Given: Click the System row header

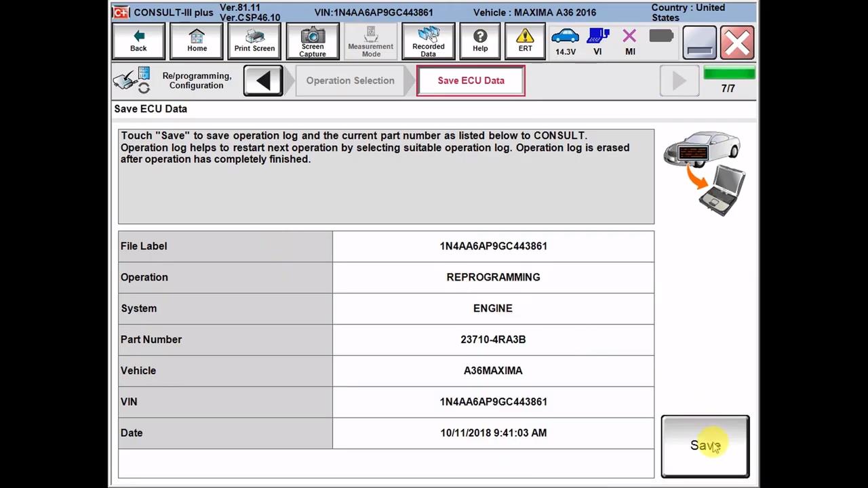Looking at the screenshot, I should [x=225, y=308].
